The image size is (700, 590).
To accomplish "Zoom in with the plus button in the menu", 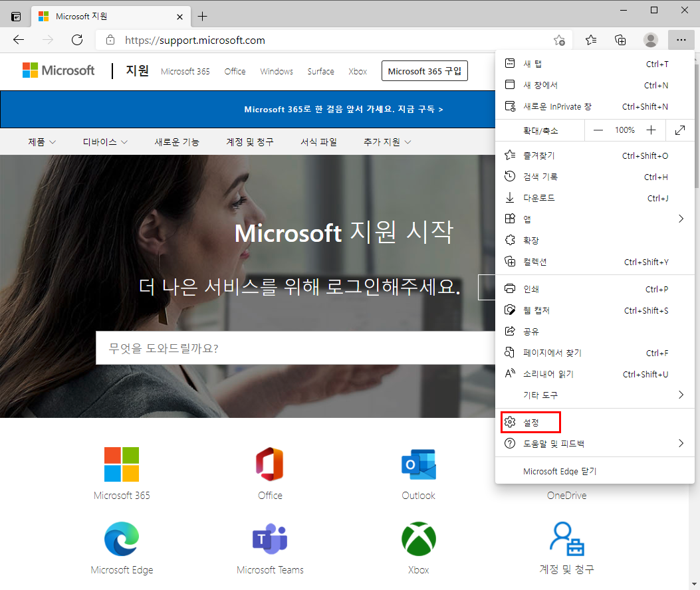I will 651,130.
